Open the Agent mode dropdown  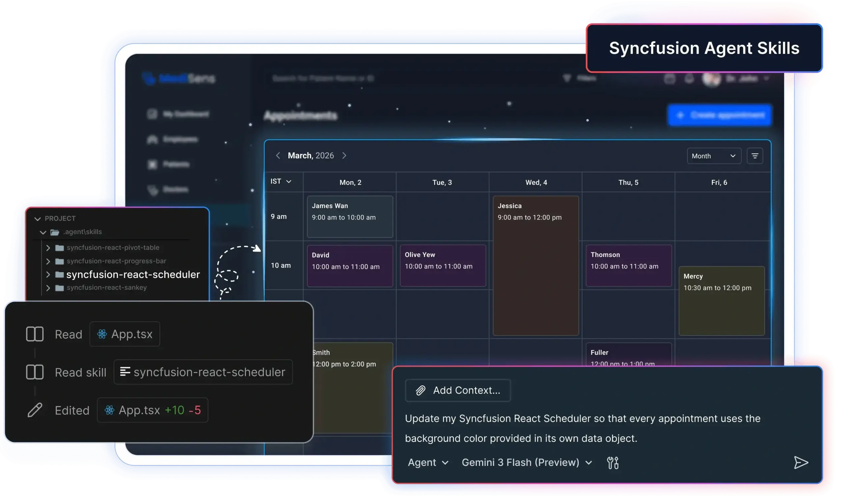pyautogui.click(x=428, y=462)
